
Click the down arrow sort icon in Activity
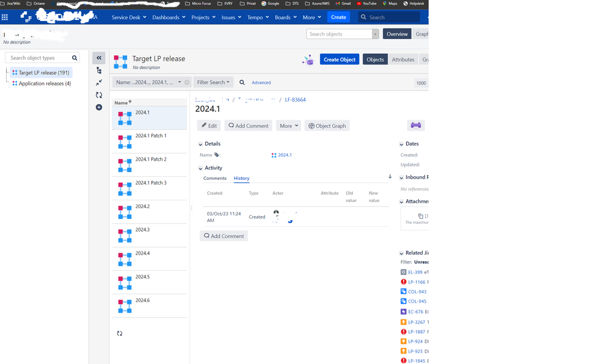tap(390, 176)
